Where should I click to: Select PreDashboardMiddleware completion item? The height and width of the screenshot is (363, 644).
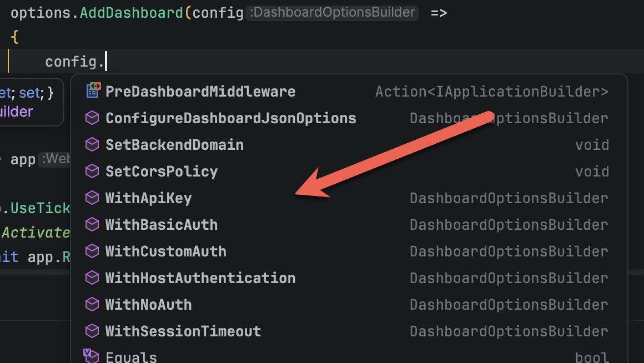pos(200,92)
